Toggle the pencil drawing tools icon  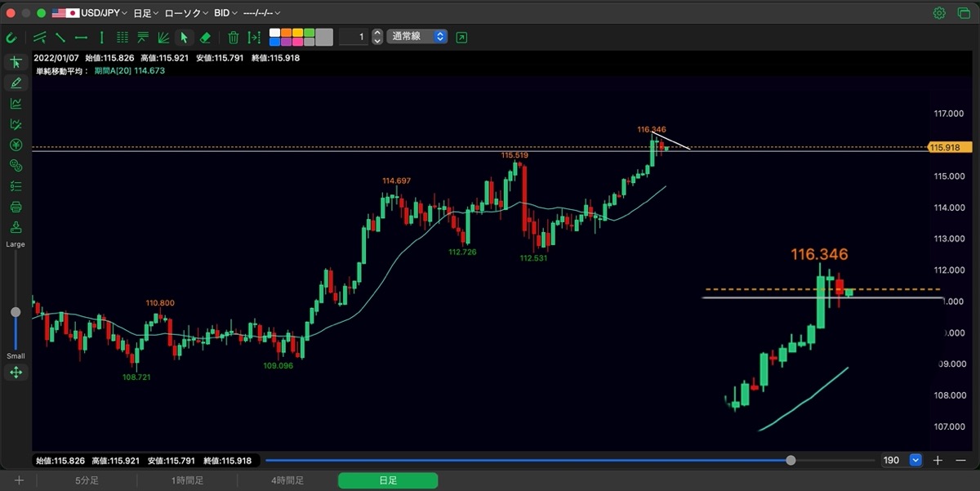pos(16,83)
